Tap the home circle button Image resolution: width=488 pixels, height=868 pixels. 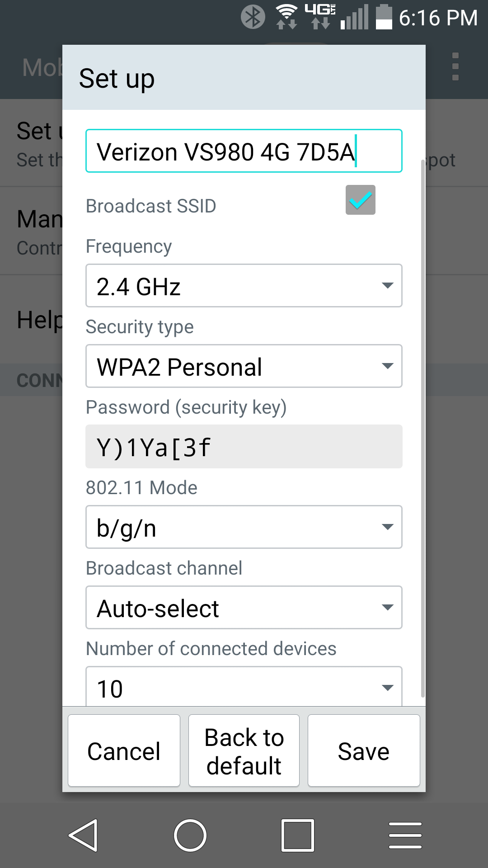(x=191, y=835)
